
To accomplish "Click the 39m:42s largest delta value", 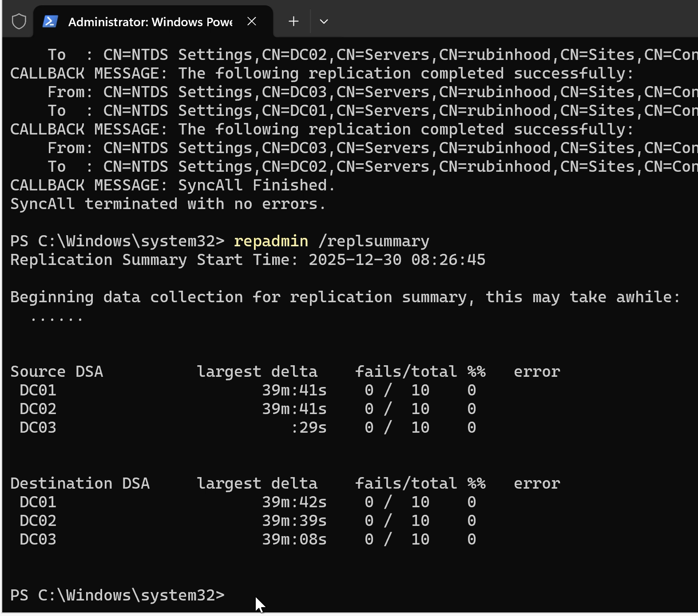I will 294,502.
